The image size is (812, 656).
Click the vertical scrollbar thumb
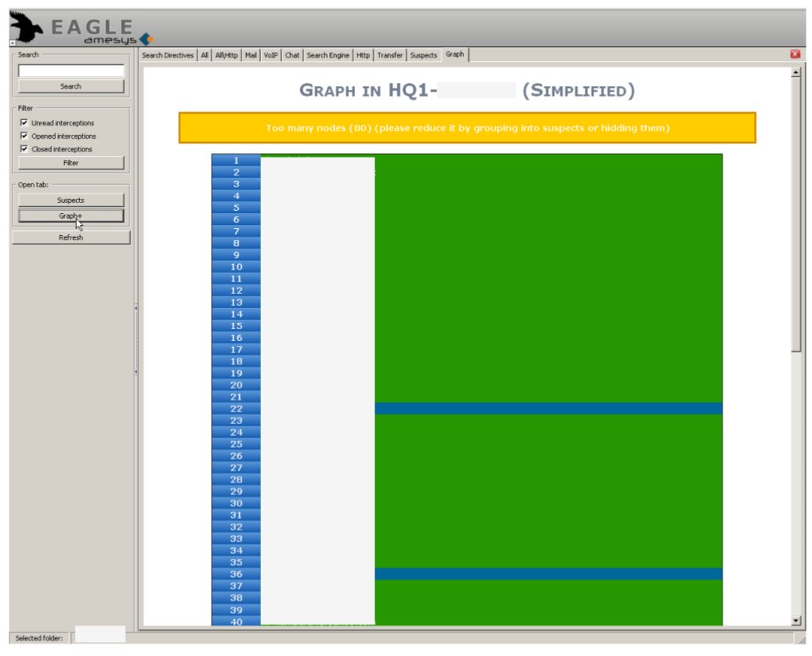pos(796,215)
